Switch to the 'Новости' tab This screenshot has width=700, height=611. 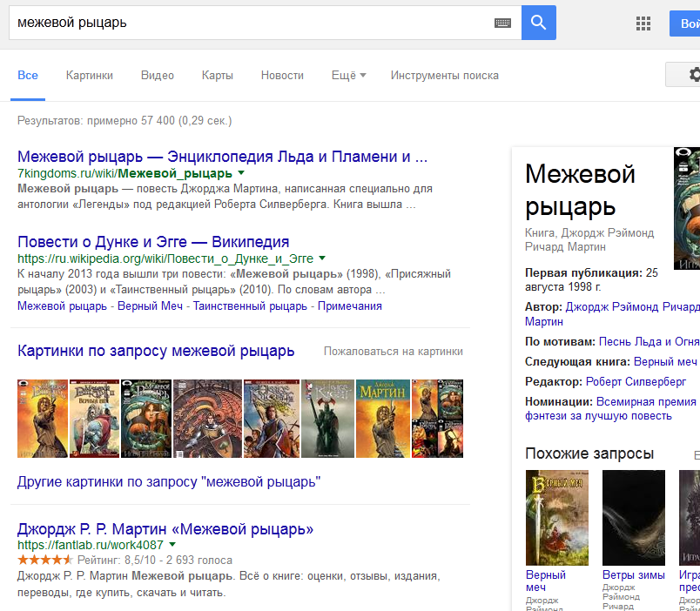pyautogui.click(x=282, y=76)
